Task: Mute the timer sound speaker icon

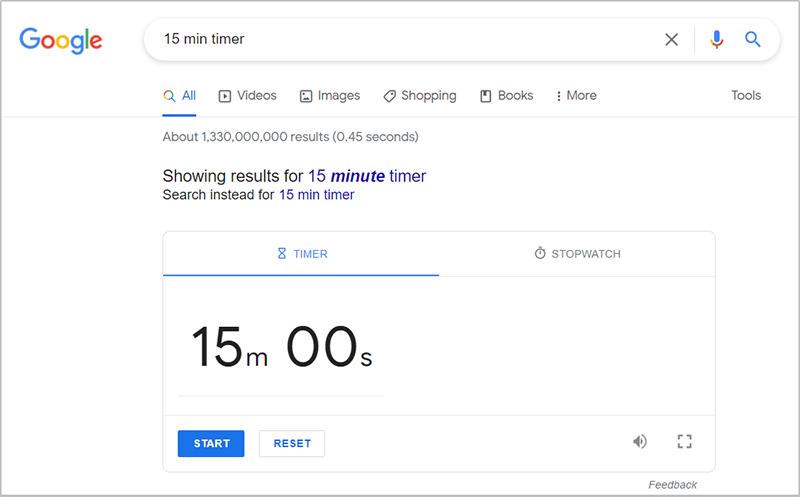Action: (x=640, y=441)
